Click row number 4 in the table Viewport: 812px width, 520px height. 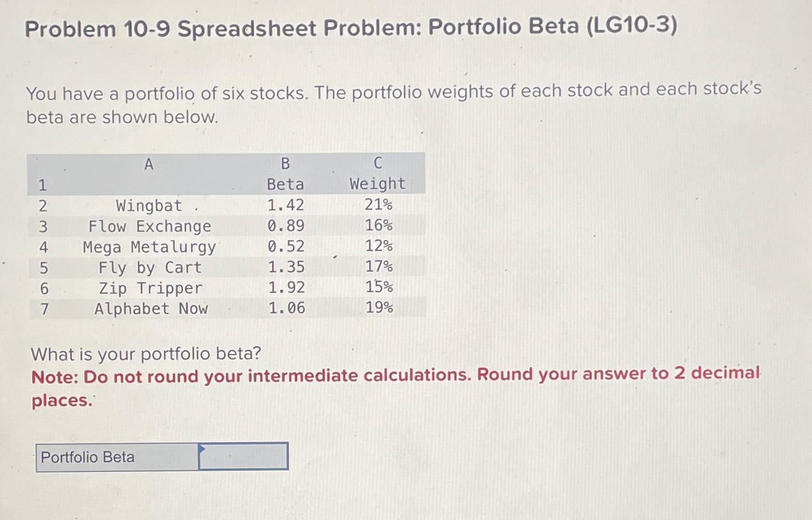click(x=43, y=247)
